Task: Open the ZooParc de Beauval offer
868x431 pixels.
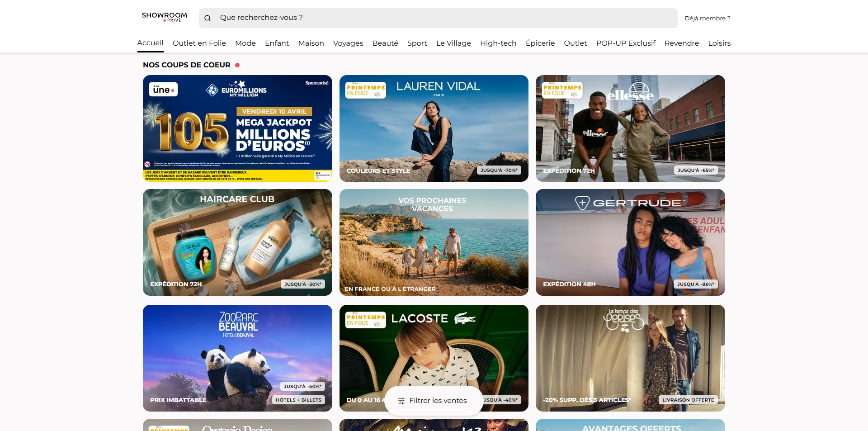Action: pos(237,358)
